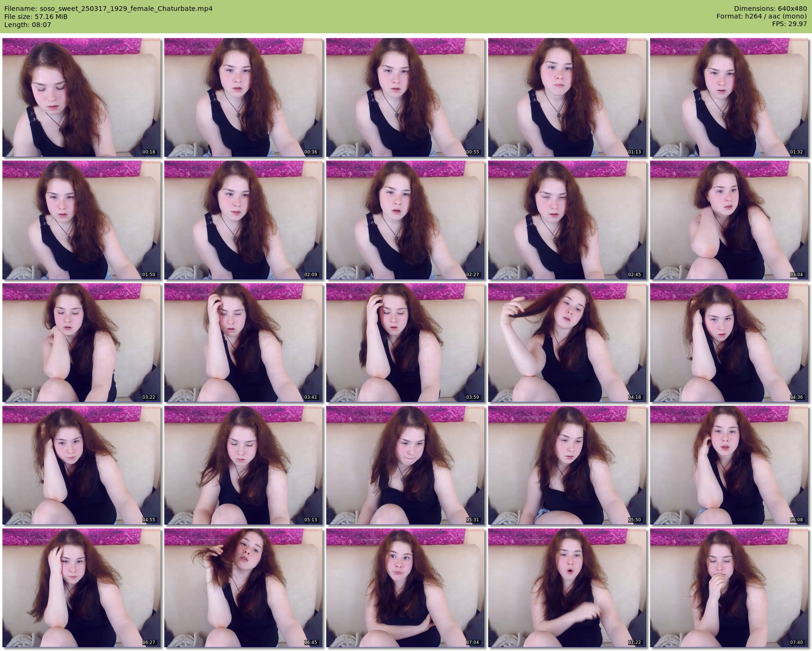Image resolution: width=812 pixels, height=651 pixels.
Task: Open the thumbnail at 03:59
Action: point(405,343)
